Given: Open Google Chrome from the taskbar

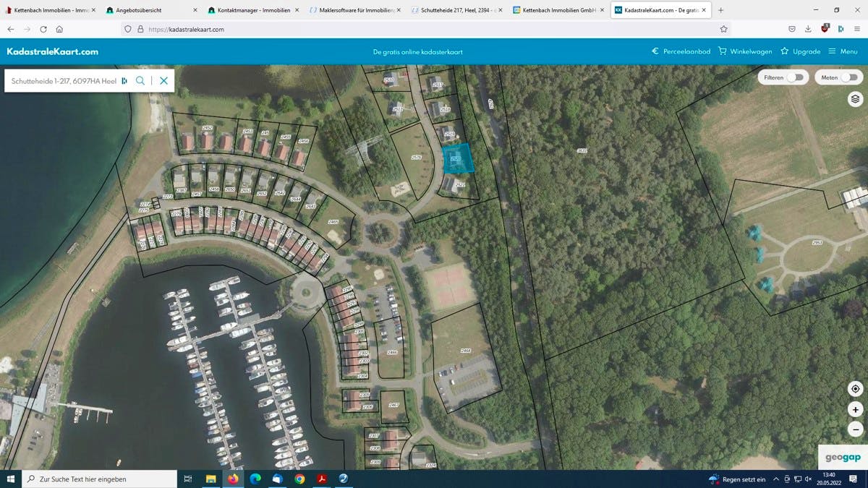Looking at the screenshot, I should click(299, 479).
